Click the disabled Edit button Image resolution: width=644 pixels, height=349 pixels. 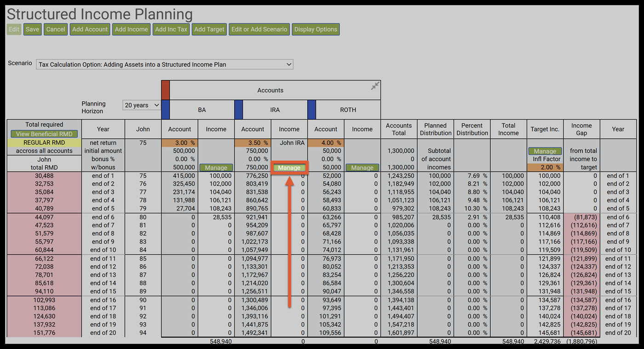[x=14, y=29]
